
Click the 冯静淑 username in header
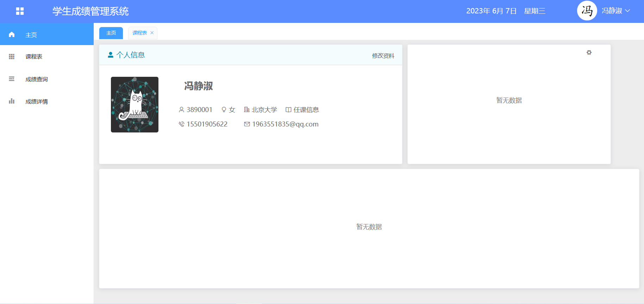coord(612,11)
